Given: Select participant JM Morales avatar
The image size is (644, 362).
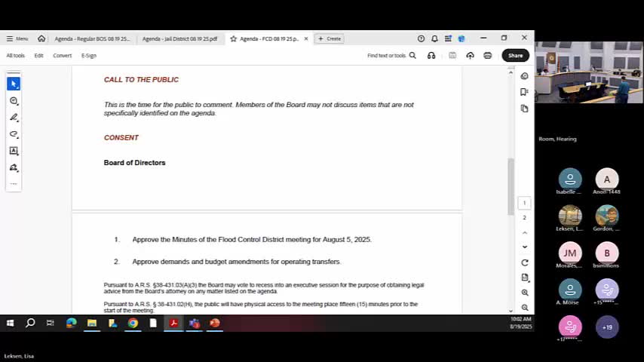Looking at the screenshot, I should pyautogui.click(x=570, y=253).
